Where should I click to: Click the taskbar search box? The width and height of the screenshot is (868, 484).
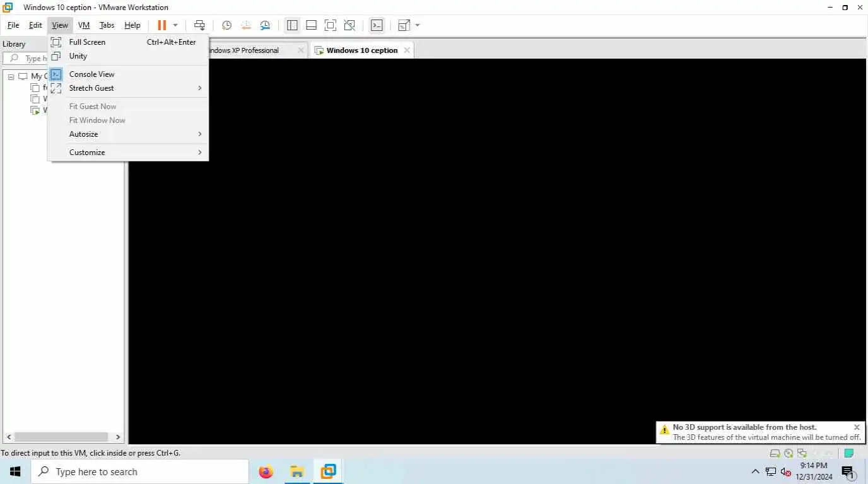[139, 471]
